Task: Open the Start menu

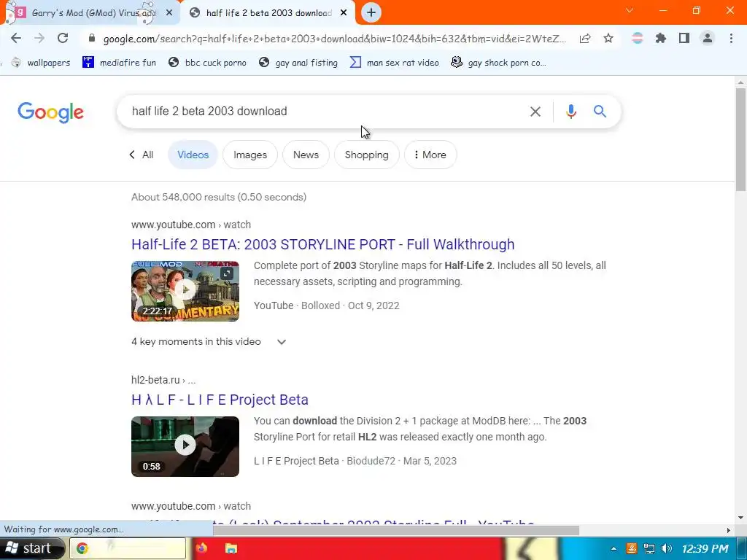Action: coord(32,548)
